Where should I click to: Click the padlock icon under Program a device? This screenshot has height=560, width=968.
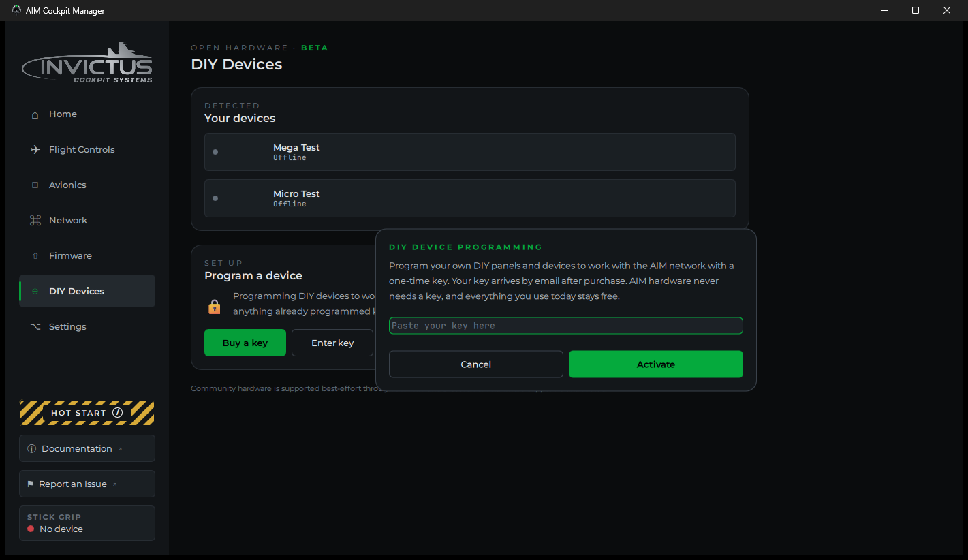pos(215,307)
